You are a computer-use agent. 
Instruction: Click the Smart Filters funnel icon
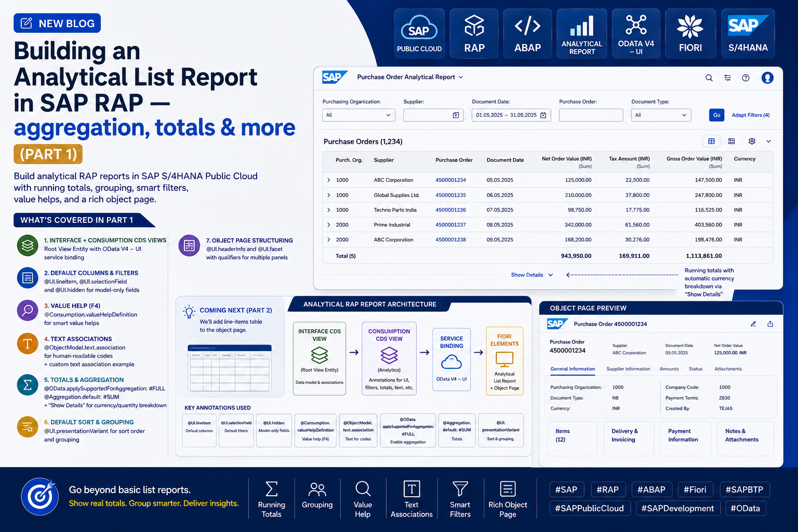click(x=460, y=489)
